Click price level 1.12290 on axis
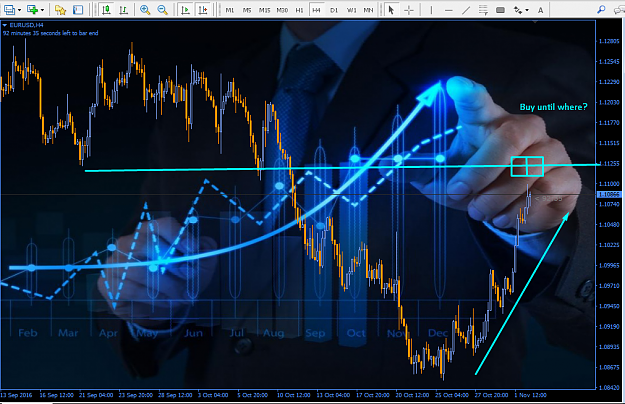Viewport: 625px width, 404px height. click(610, 82)
